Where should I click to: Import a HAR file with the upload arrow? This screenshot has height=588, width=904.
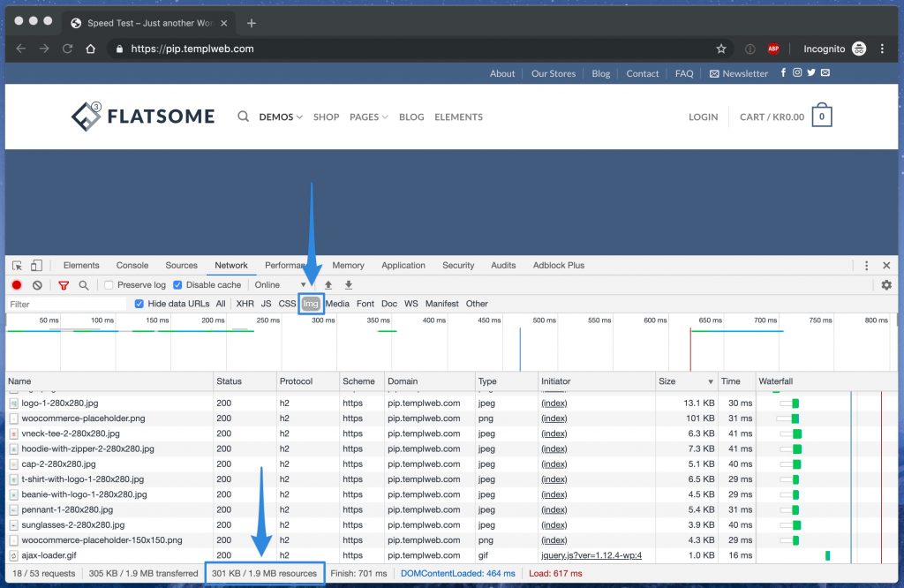click(x=328, y=285)
